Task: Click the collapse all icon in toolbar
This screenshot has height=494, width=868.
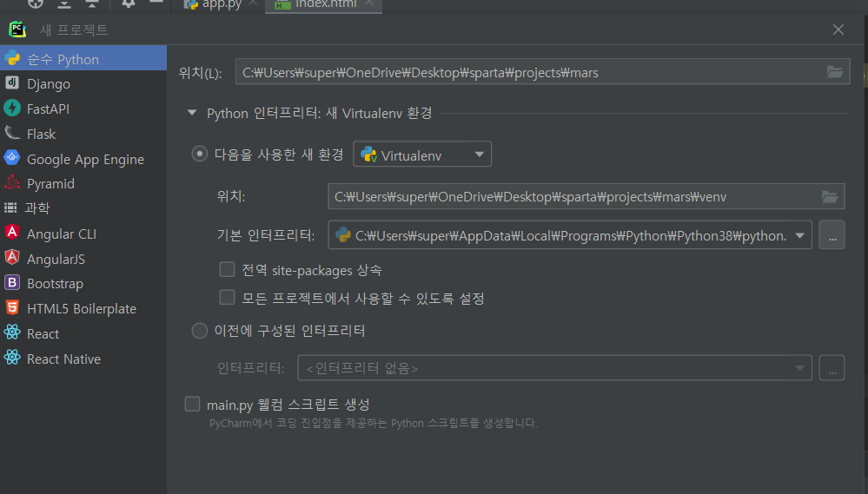Action: 92,3
